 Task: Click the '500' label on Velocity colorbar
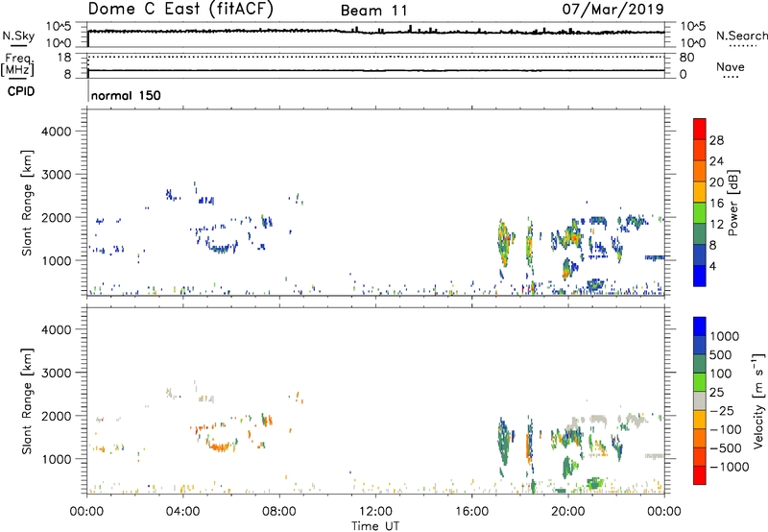pyautogui.click(x=720, y=355)
